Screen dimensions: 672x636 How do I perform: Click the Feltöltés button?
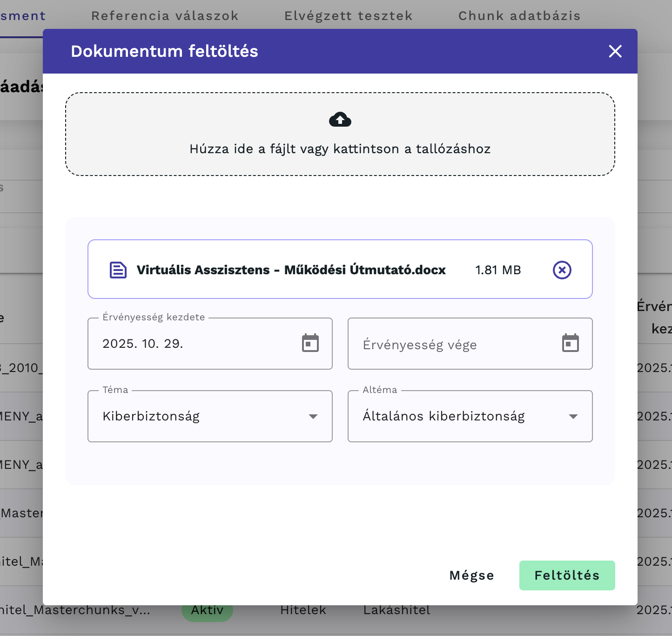pyautogui.click(x=567, y=575)
